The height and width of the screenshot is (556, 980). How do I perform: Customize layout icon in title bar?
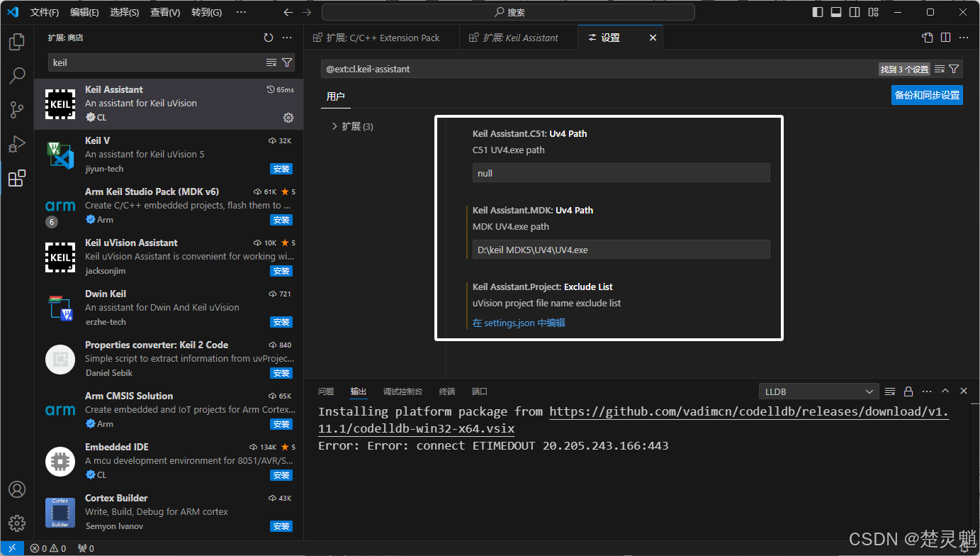pyautogui.click(x=873, y=12)
